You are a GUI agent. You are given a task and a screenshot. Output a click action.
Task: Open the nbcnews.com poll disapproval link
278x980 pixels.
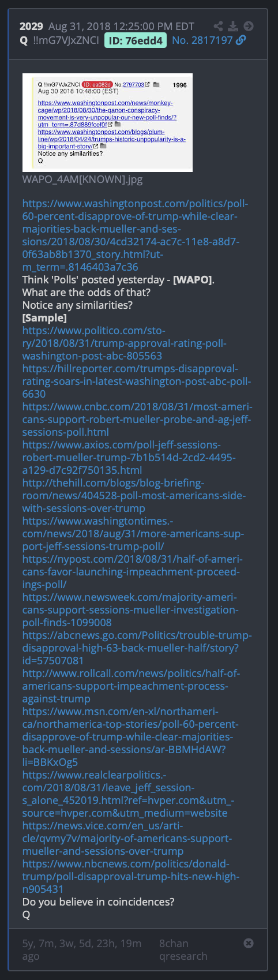tap(131, 877)
